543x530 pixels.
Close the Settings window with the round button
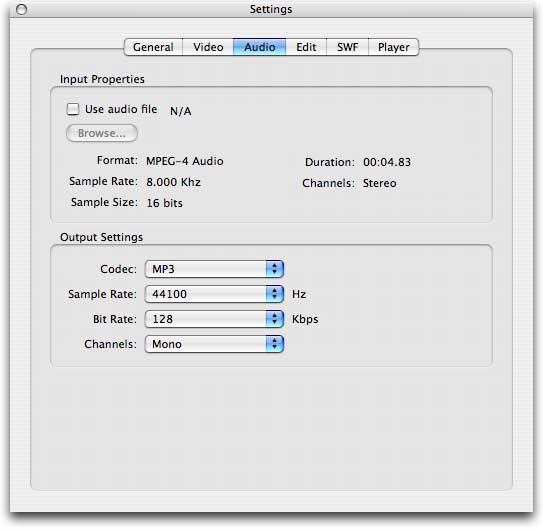point(21,9)
